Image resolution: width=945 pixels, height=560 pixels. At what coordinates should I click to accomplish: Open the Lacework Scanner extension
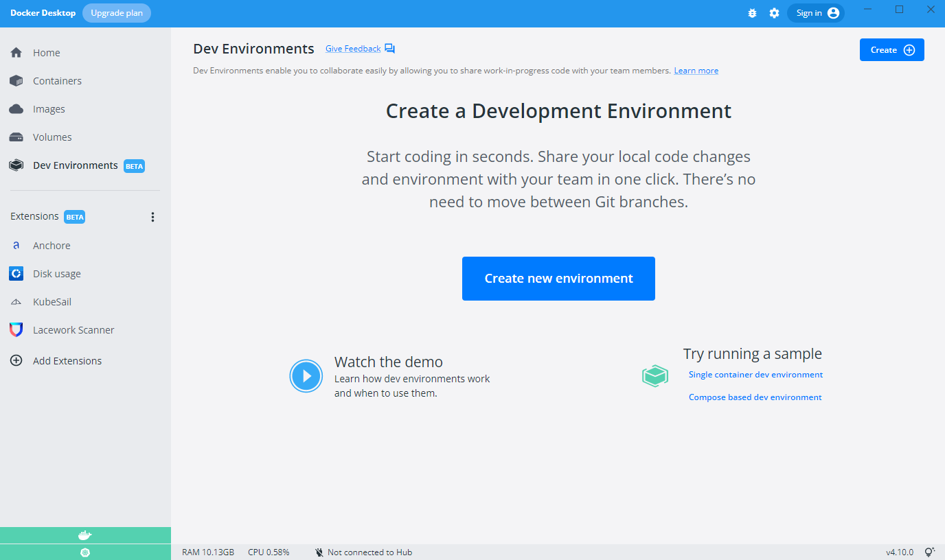pyautogui.click(x=73, y=330)
